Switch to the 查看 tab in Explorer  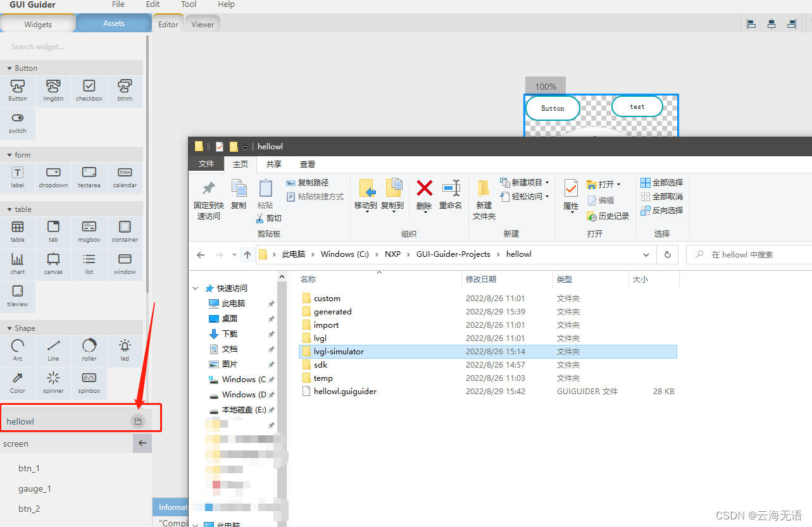(308, 164)
